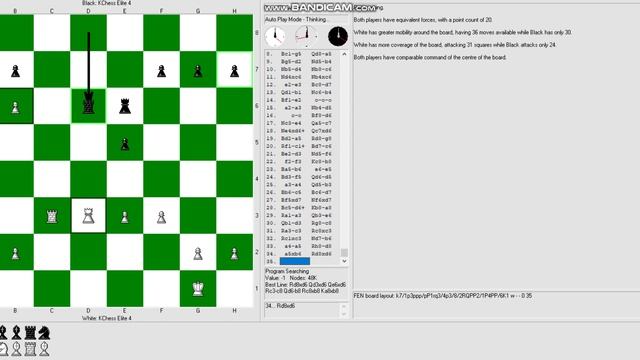Click the 'White has greater mobility' sentence
The image size is (640, 360).
[x=462, y=32]
